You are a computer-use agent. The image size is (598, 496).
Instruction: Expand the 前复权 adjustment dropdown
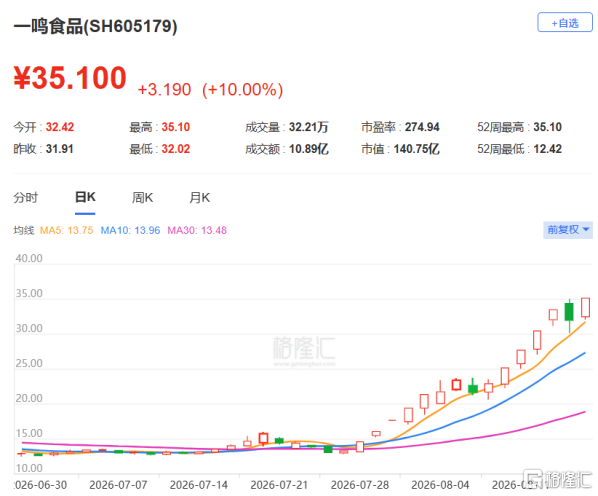coord(568,230)
